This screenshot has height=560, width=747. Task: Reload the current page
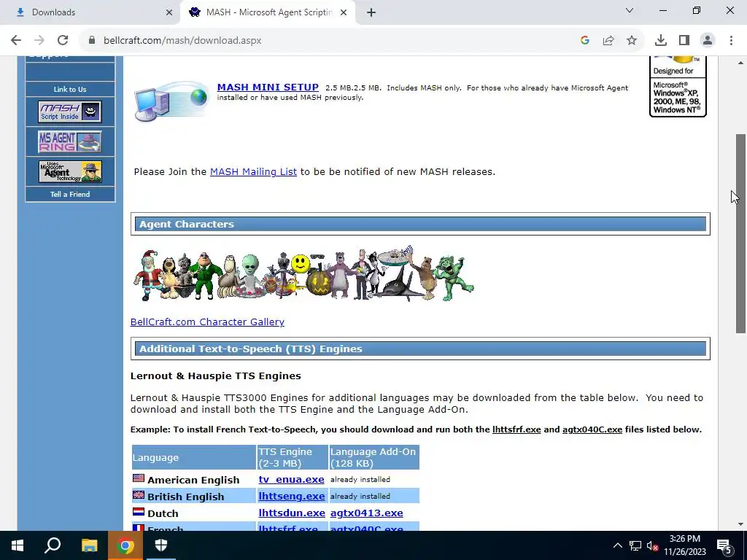point(63,41)
